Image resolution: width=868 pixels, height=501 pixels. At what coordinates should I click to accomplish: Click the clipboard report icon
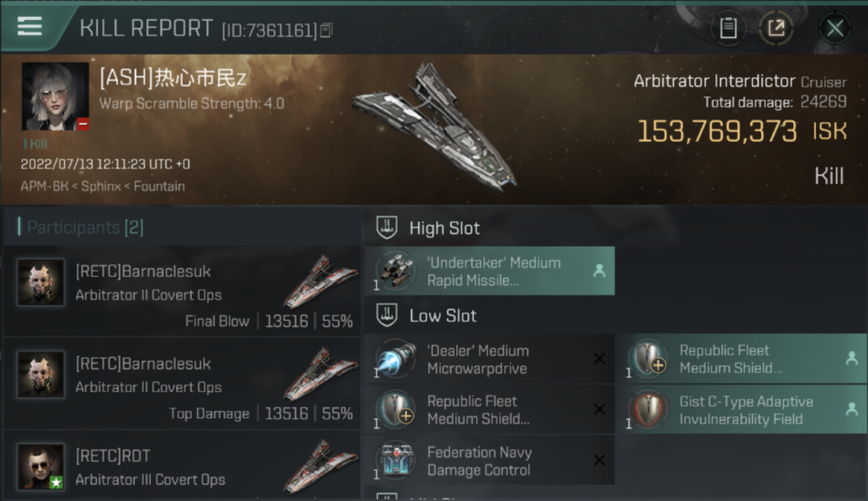point(728,28)
